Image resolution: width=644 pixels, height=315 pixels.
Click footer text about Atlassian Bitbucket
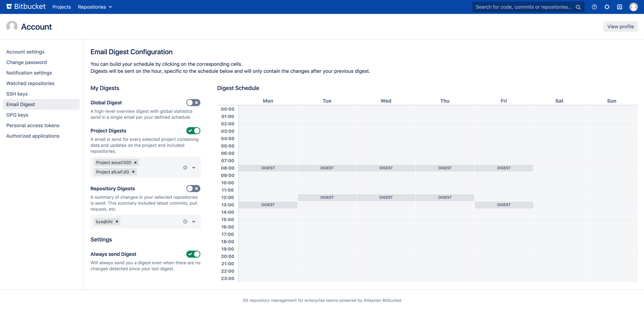point(322,300)
